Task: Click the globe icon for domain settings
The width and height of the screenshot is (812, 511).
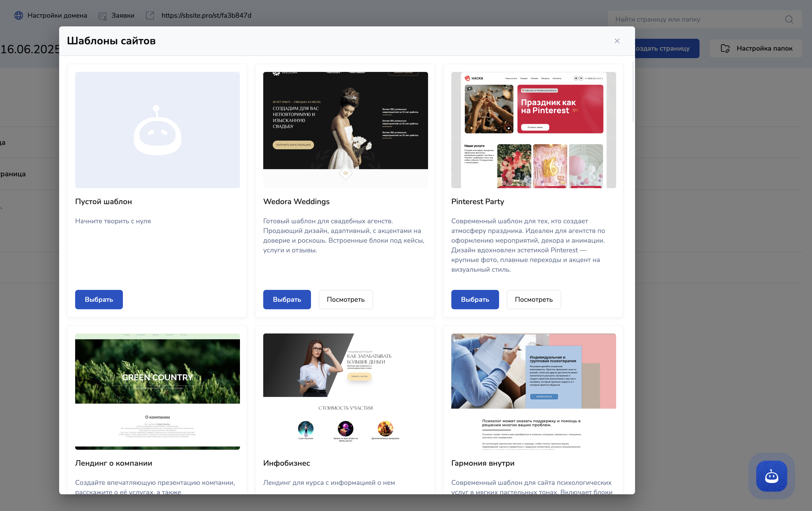Action: 19,15
